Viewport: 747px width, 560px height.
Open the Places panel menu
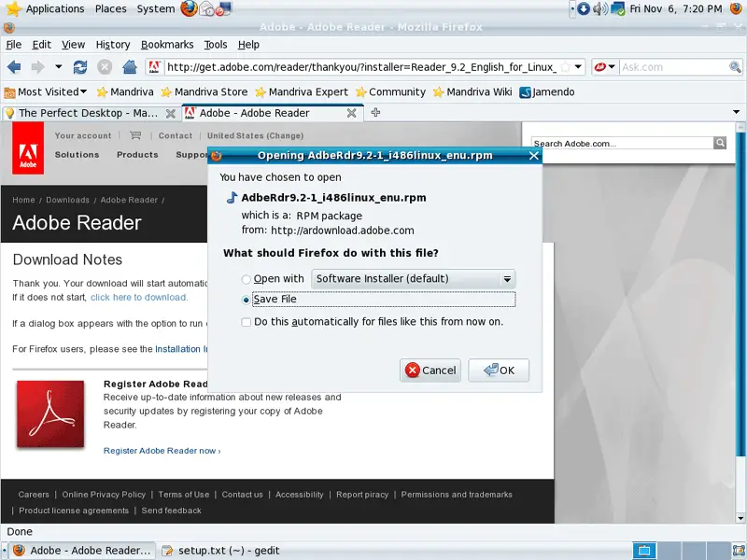pos(110,8)
